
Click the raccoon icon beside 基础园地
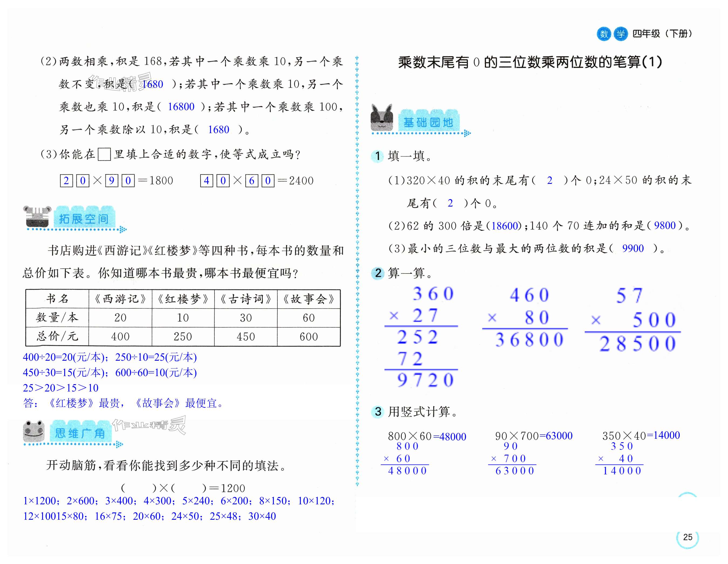click(382, 119)
